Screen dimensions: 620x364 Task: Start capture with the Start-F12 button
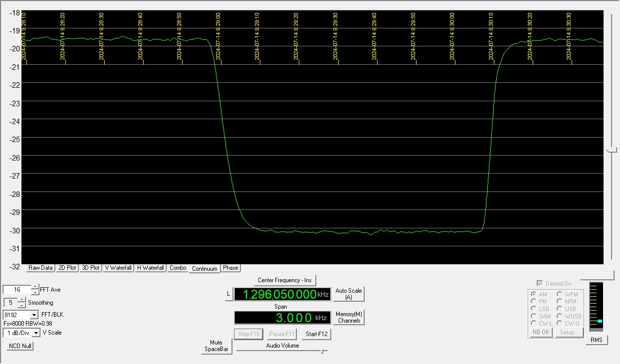tap(317, 334)
